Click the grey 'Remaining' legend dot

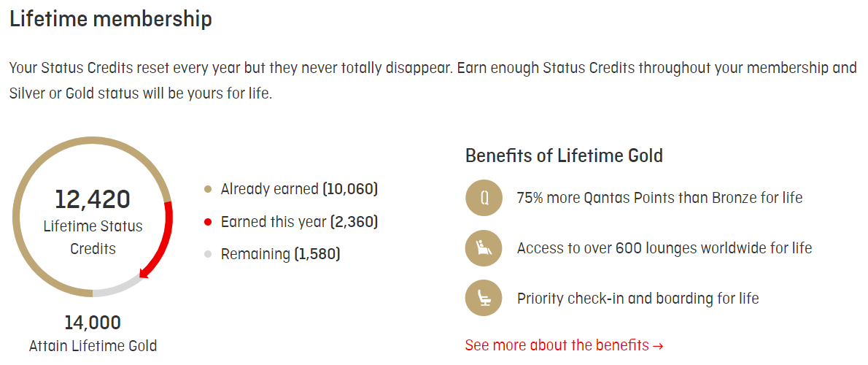(208, 254)
